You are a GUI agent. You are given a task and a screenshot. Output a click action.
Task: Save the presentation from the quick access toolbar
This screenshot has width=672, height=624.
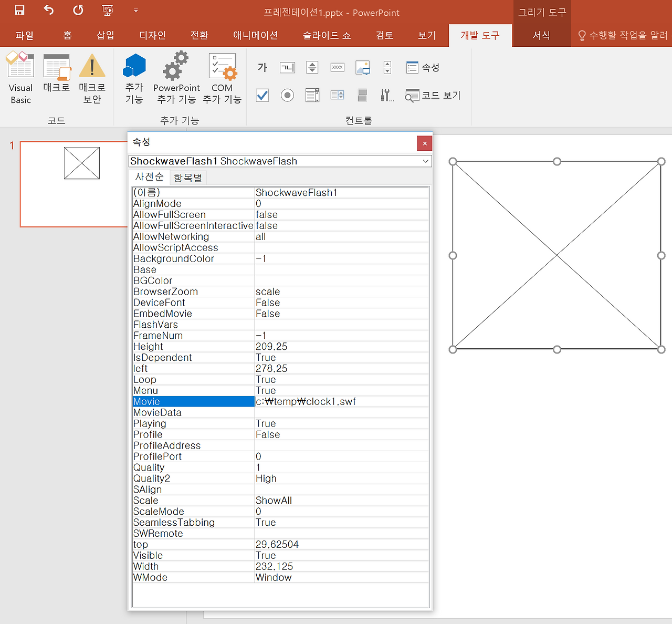click(19, 10)
